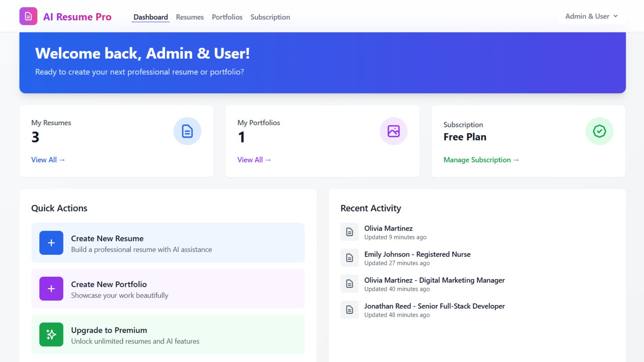This screenshot has height=362, width=644.
Task: Expand the Admin & User account dropdown
Action: pyautogui.click(x=587, y=16)
